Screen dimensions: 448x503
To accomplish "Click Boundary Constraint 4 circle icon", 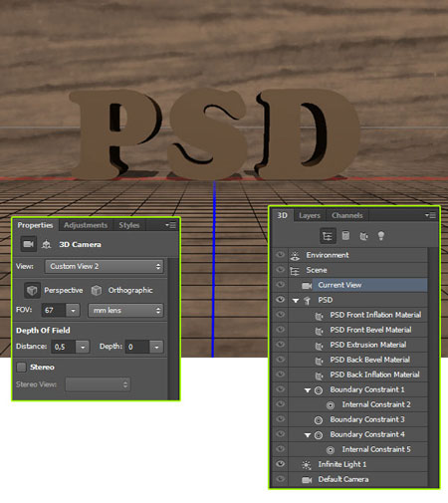I will point(319,435).
